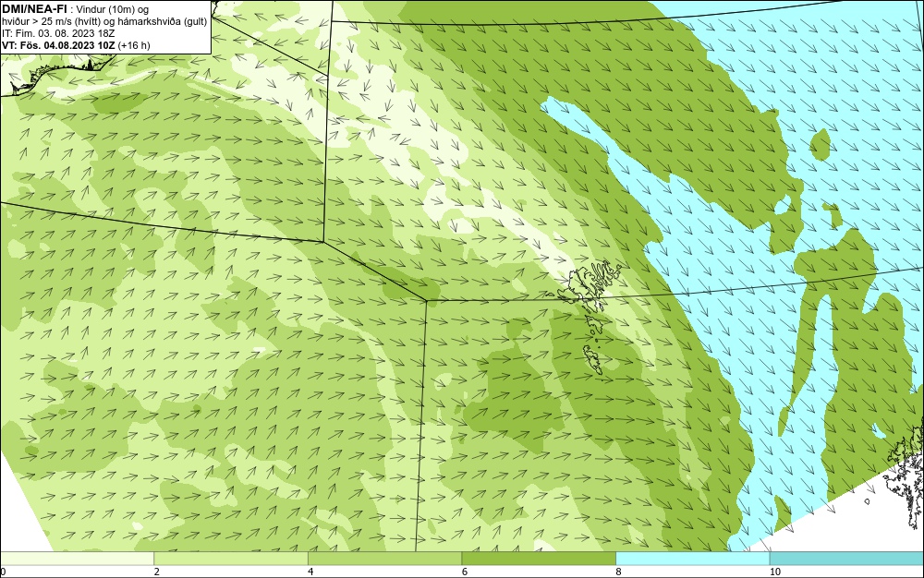The height and width of the screenshot is (578, 924).
Task: Click the teal legend swatch above 10 m/s
Action: pos(846,559)
